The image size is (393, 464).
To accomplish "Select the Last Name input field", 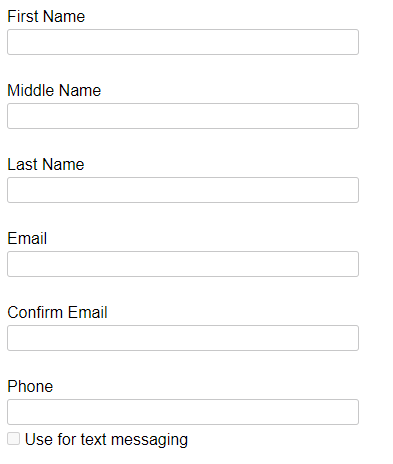I will pyautogui.click(x=183, y=190).
